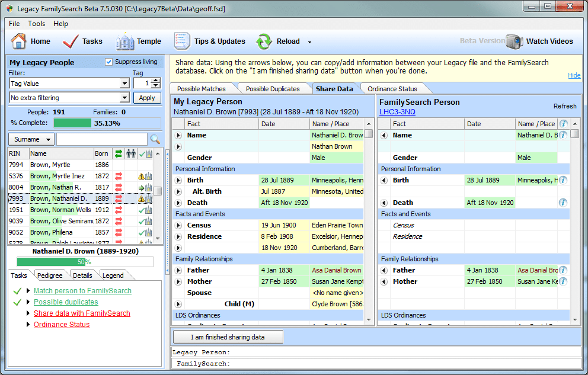The height and width of the screenshot is (375, 588).
Task: Copy Legacy Census to FamilySearch arrow
Action: (178, 225)
